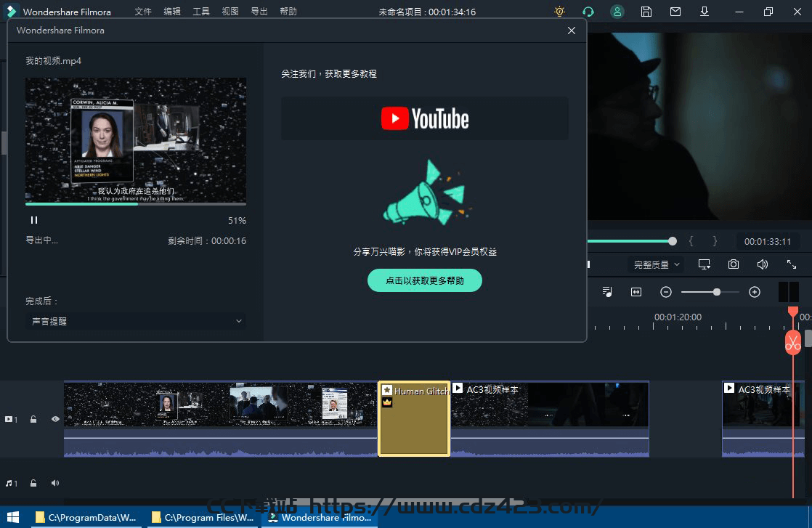Screen dimensions: 812x528
Task: Open the 文件 menu
Action: click(143, 12)
